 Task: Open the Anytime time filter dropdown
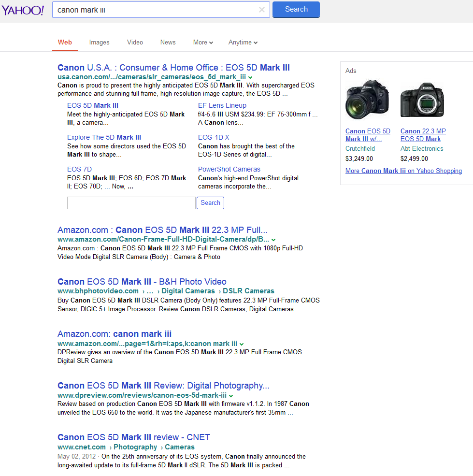click(x=243, y=43)
